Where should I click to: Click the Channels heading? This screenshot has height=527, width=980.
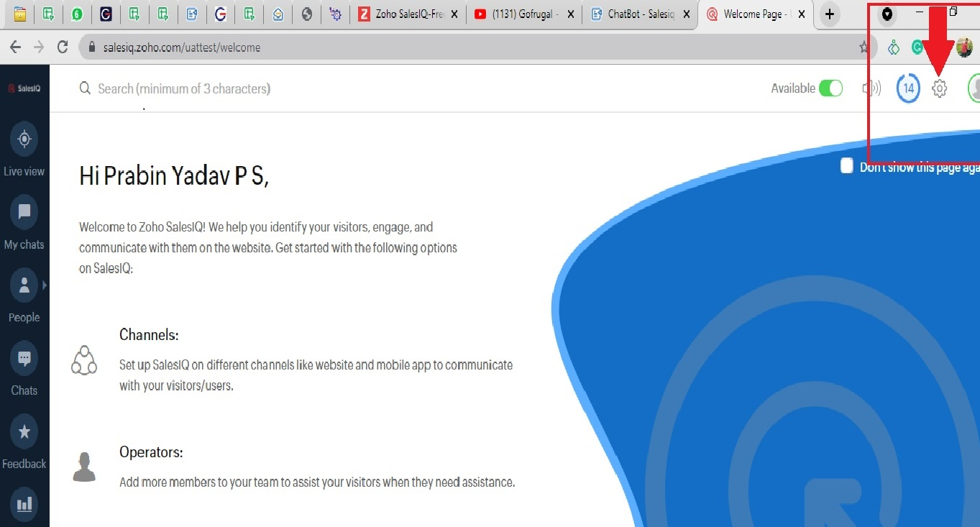[149, 335]
